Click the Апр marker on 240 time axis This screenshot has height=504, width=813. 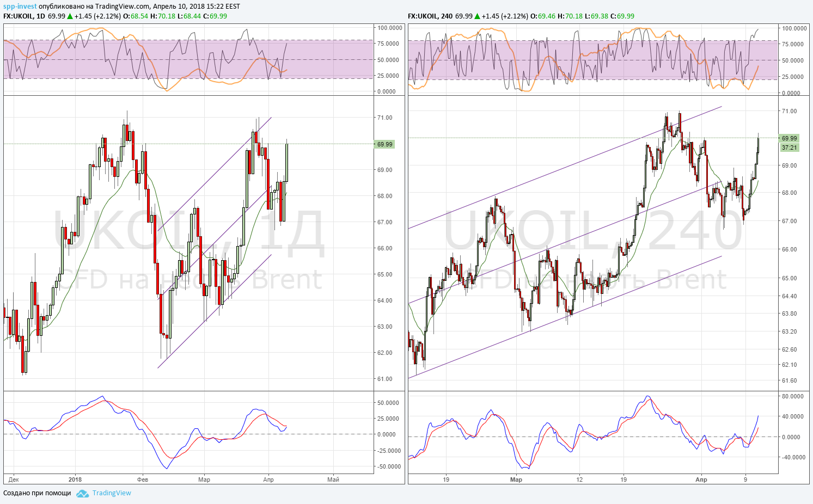tap(701, 480)
